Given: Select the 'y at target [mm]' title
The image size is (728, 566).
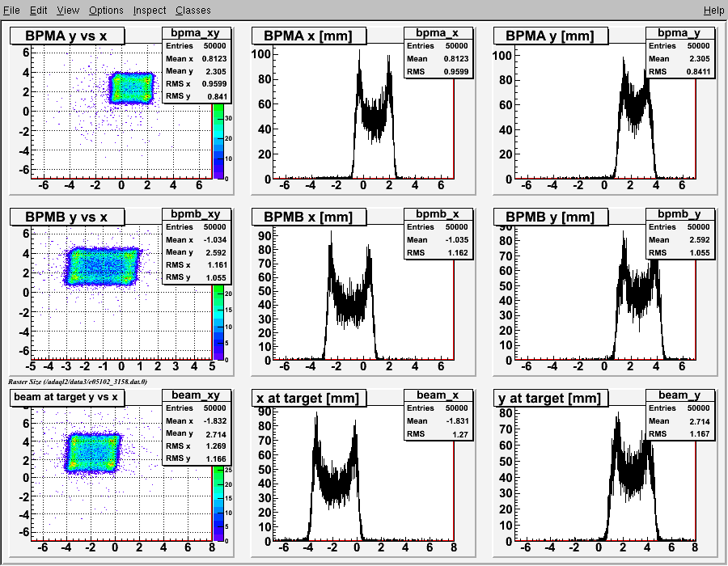Looking at the screenshot, I should pos(550,398).
